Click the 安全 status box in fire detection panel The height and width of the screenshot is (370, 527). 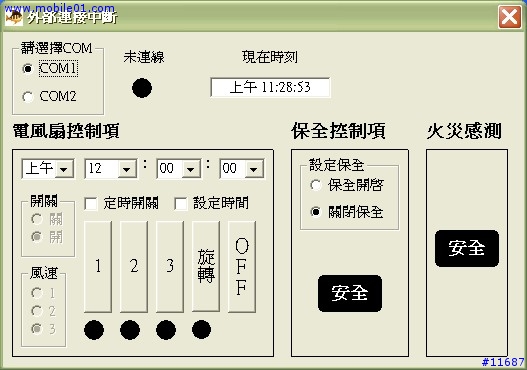467,248
